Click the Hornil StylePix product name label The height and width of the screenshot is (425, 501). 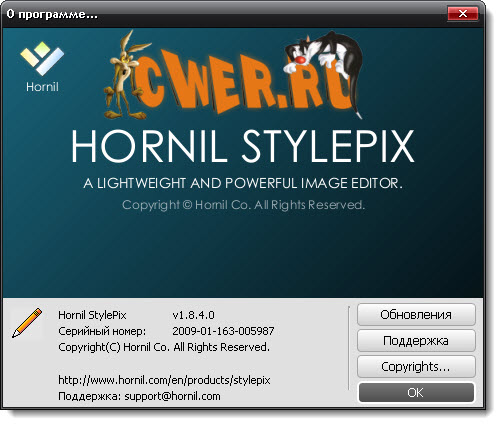coord(92,315)
